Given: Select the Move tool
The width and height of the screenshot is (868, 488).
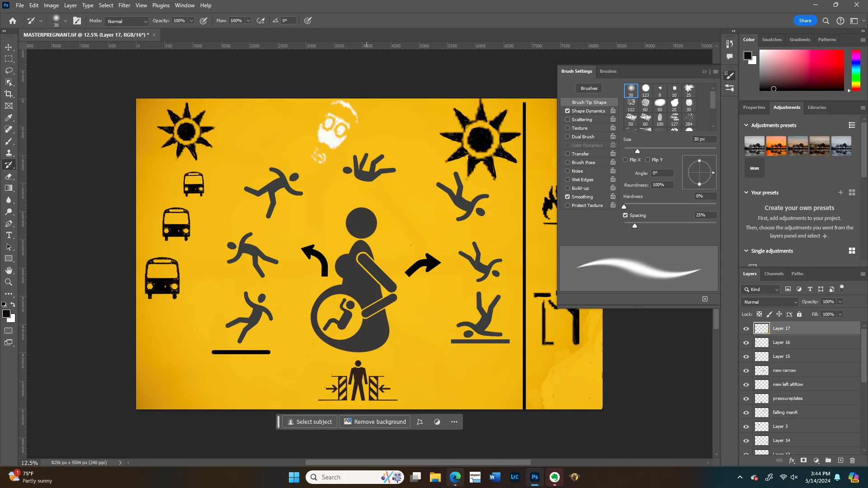Looking at the screenshot, I should tap(9, 47).
